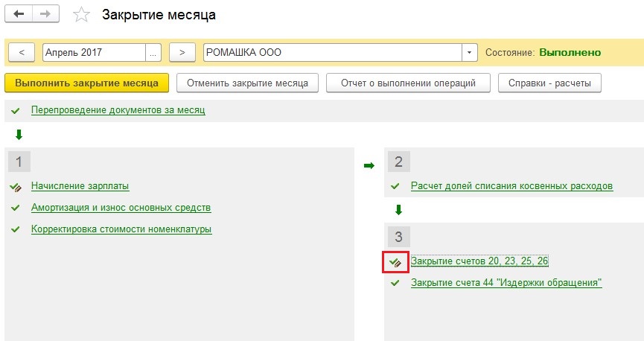The image size is (644, 341).
Task: Click edited-check icon beside 'Закрытие счетов 20, 23, 25, 26'
Action: [x=395, y=262]
